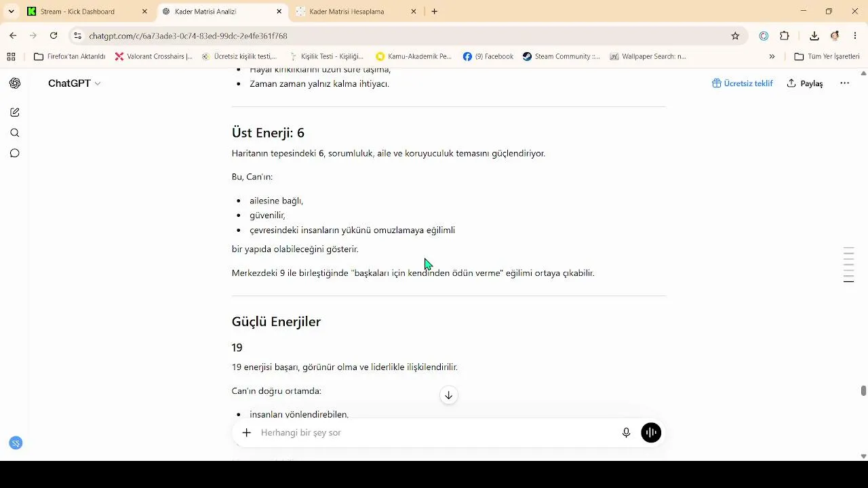The height and width of the screenshot is (488, 868).
Task: Open the Steam Community bookmark
Action: click(561, 56)
